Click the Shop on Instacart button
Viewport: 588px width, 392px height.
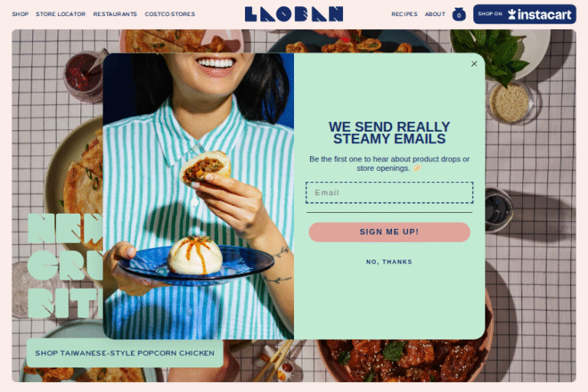524,15
